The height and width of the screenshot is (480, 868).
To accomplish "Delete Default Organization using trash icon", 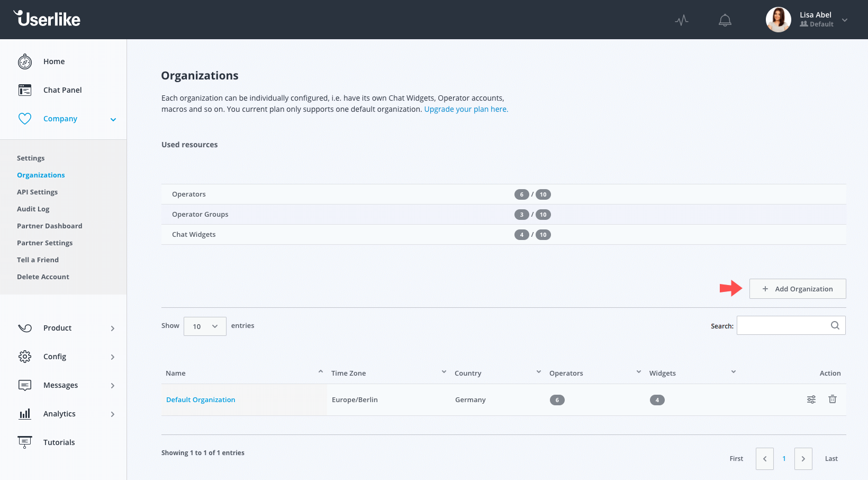I will [x=833, y=399].
